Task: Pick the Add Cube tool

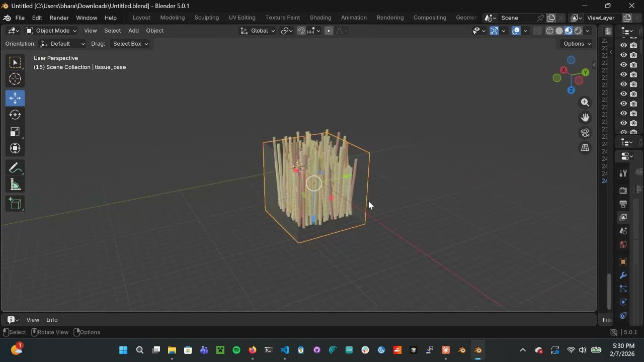Action: tap(15, 204)
